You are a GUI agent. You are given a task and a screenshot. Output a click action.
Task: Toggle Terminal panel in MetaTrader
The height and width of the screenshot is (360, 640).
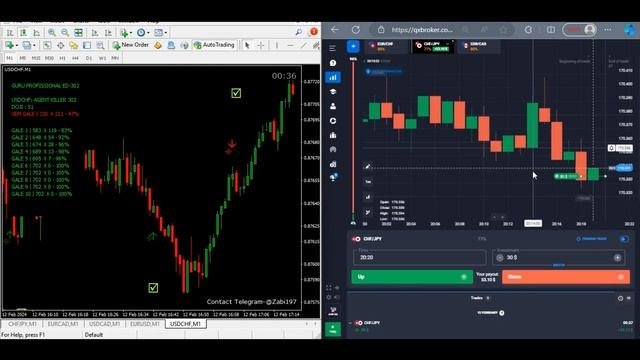tap(87, 45)
